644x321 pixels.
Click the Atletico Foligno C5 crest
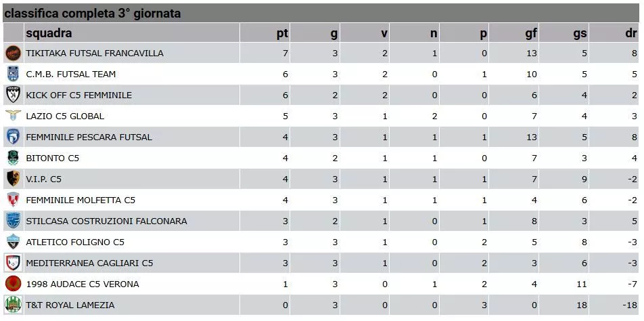pos(13,242)
